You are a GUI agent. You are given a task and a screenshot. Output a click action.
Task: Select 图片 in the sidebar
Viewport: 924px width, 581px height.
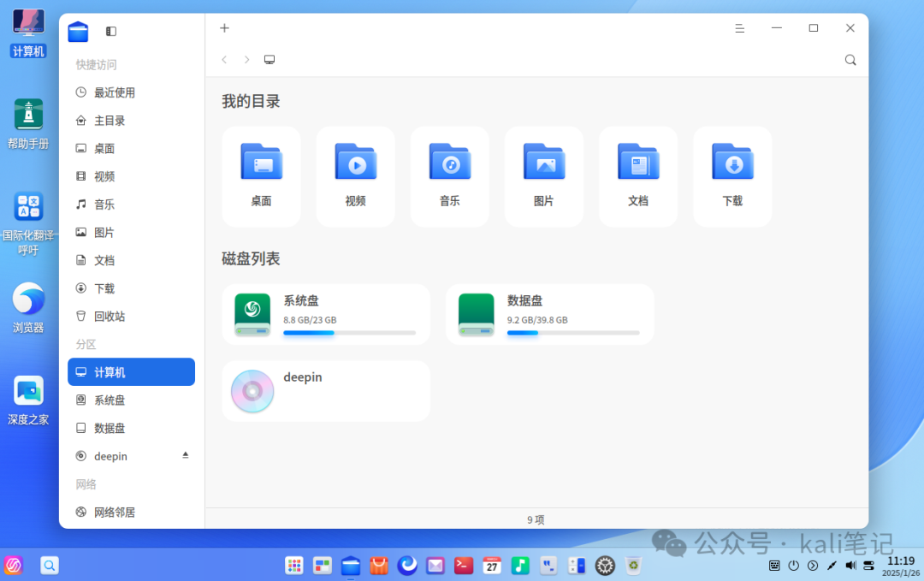coord(132,233)
